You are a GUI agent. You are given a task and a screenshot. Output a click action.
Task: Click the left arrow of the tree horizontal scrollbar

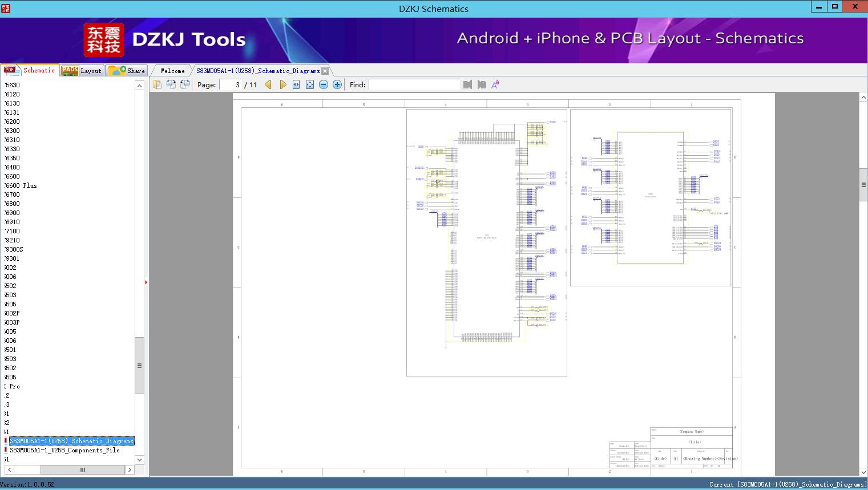(x=9, y=469)
